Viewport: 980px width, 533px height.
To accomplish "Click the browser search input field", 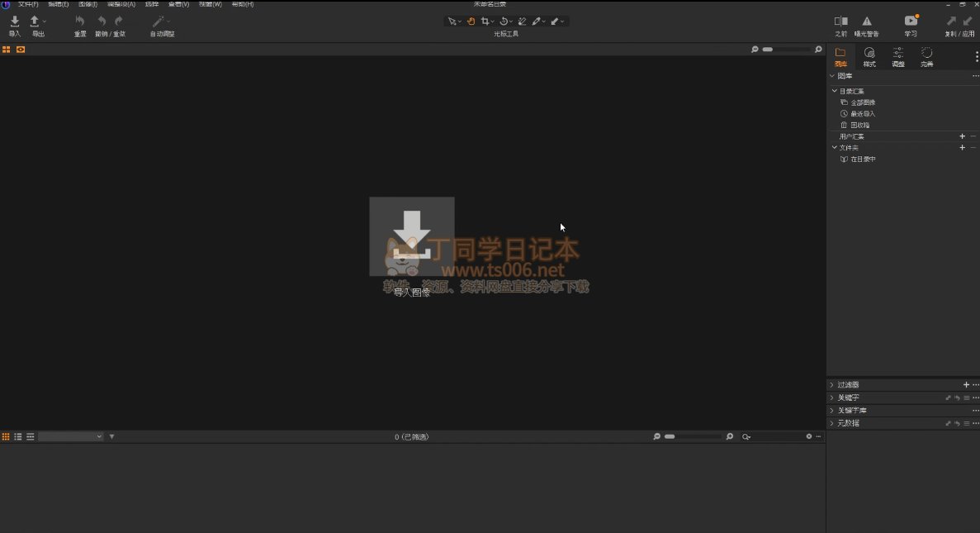I will coord(776,436).
